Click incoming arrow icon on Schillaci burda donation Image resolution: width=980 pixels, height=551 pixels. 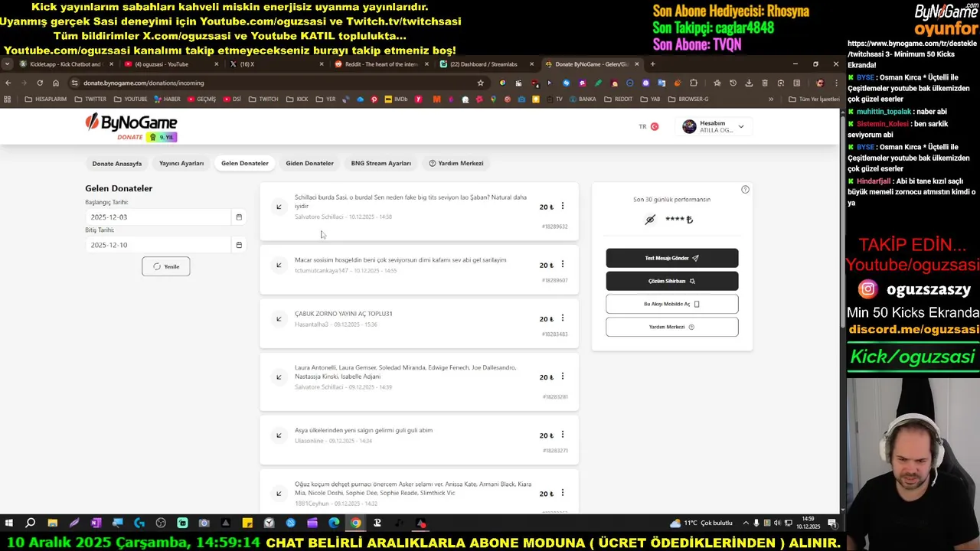(x=279, y=207)
